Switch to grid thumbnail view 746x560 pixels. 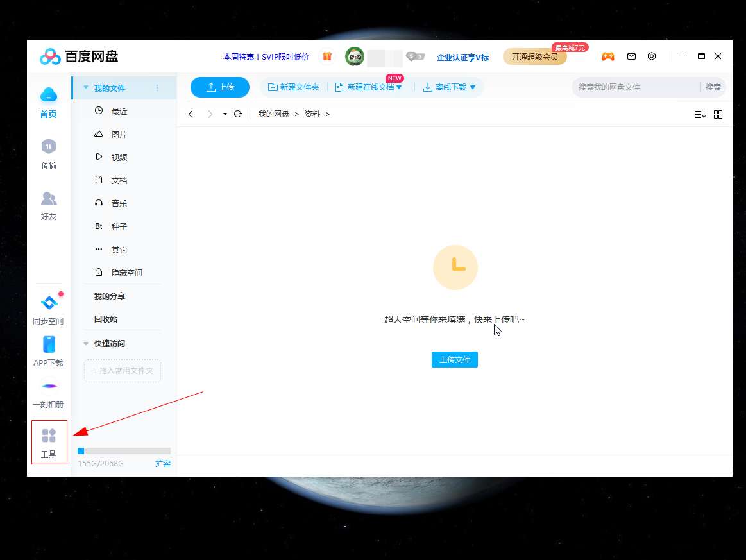click(718, 115)
